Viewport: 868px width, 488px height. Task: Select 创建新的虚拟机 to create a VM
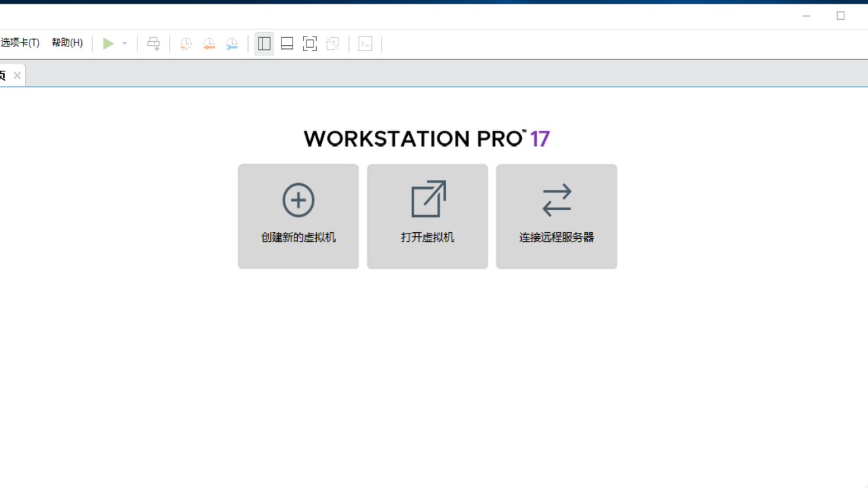298,237
